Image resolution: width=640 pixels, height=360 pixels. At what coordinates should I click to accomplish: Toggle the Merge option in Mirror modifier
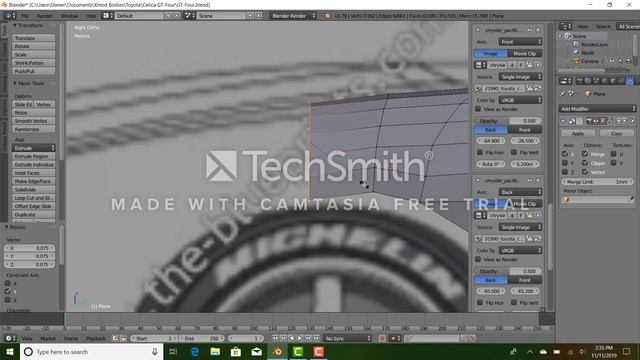[585, 154]
